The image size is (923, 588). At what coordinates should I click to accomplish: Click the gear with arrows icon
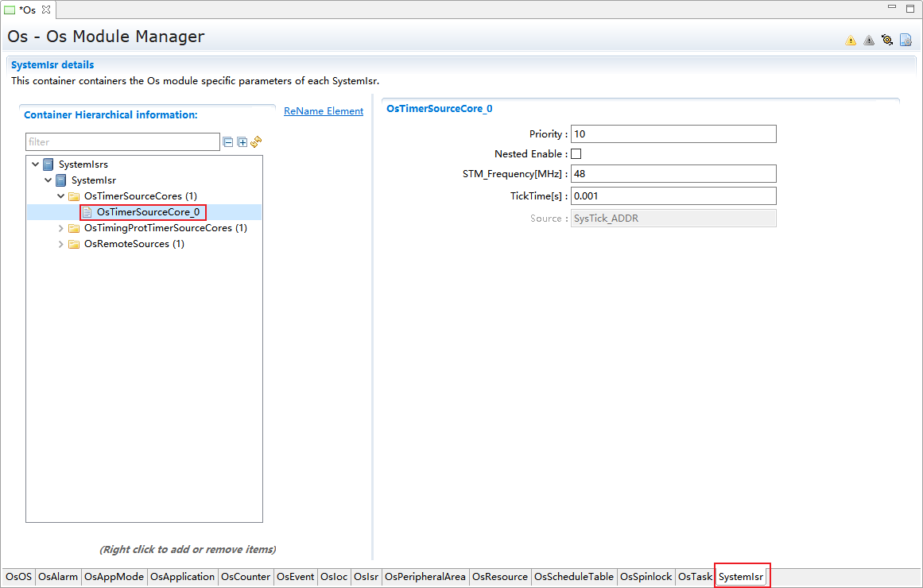point(887,40)
